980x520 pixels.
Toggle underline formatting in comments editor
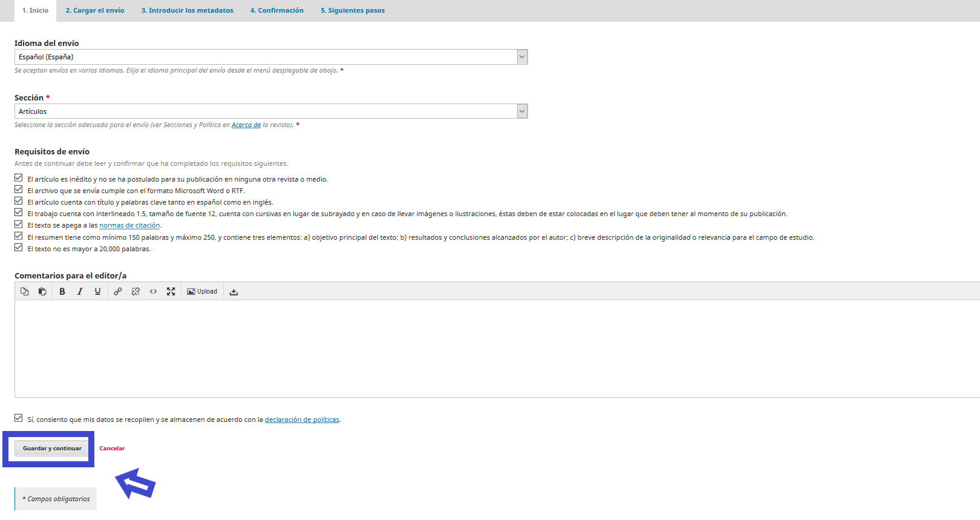click(x=97, y=291)
